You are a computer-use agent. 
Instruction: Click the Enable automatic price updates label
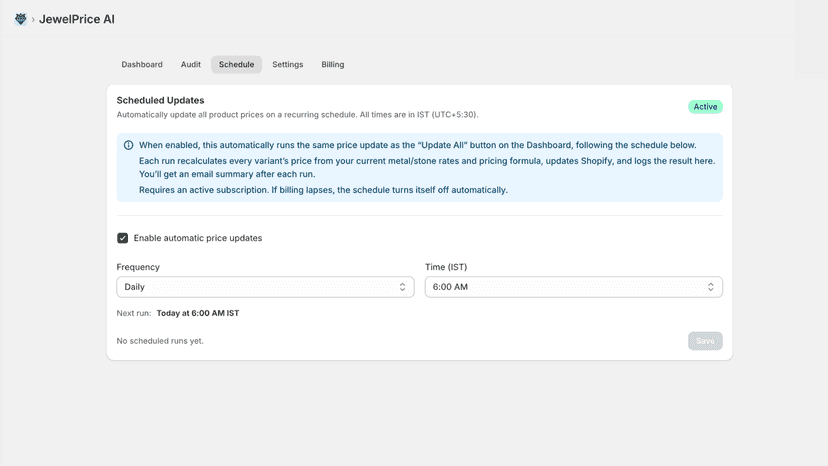click(197, 238)
